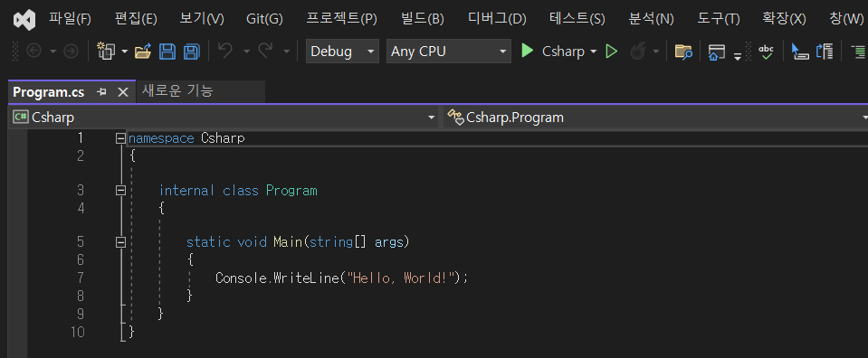Open the Debug configuration dropdown
This screenshot has width=868, height=358.
[x=342, y=52]
